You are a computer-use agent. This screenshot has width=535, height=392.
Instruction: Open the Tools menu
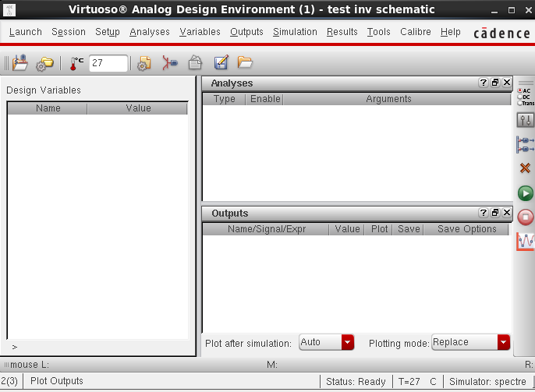(x=379, y=32)
